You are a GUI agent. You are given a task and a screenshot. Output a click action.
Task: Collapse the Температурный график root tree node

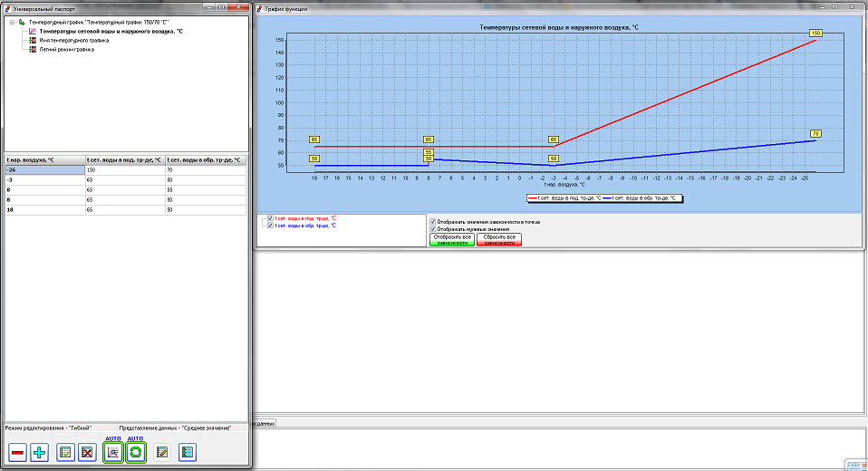[12, 23]
